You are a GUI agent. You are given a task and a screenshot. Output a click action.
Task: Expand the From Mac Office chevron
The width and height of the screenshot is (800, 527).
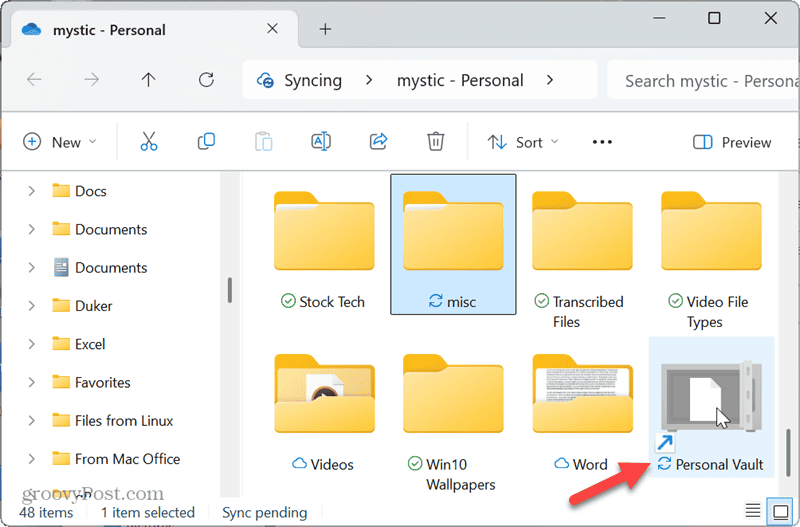click(32, 459)
